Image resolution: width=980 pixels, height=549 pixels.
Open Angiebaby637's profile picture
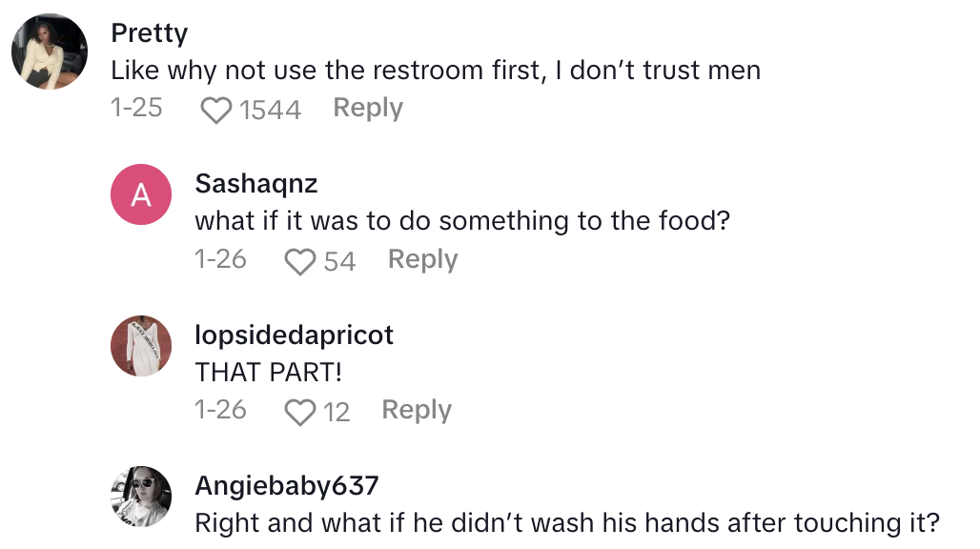click(x=140, y=497)
